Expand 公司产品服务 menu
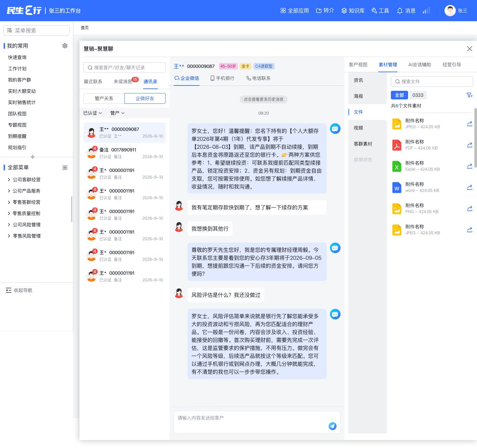This screenshot has width=477, height=448. (24, 191)
